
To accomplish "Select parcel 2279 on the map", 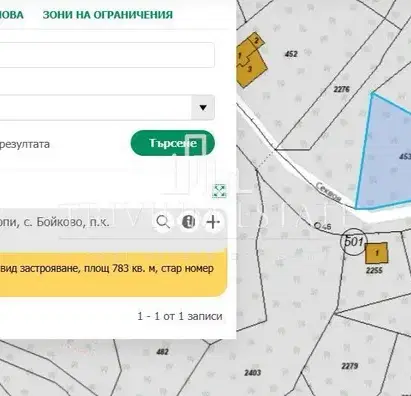I will click(350, 366).
